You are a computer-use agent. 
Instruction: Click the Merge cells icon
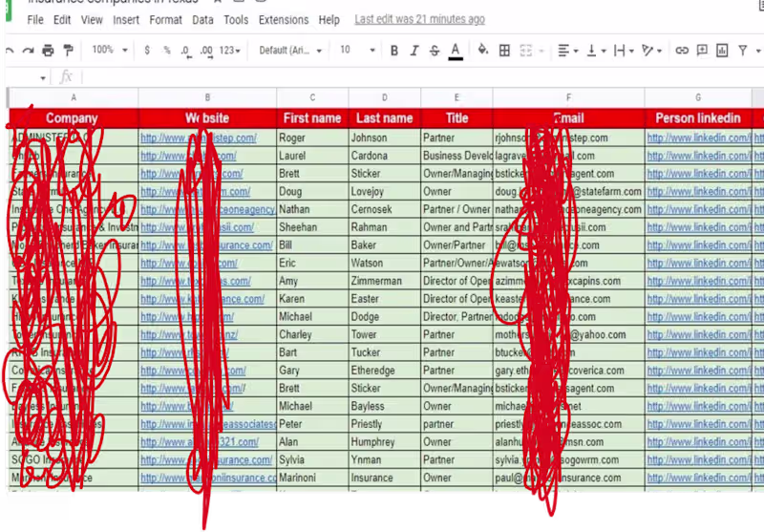point(526,51)
